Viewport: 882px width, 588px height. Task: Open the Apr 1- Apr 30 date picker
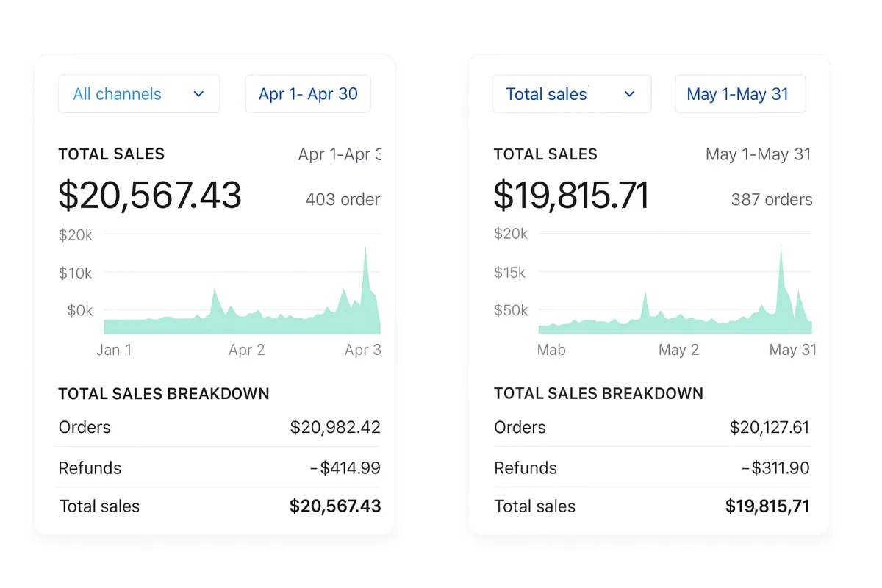coord(308,94)
